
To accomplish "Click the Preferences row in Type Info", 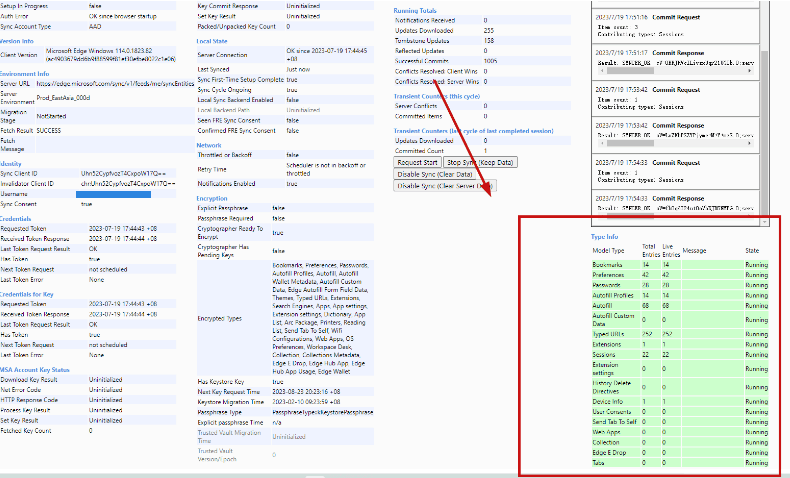I will tap(680, 275).
